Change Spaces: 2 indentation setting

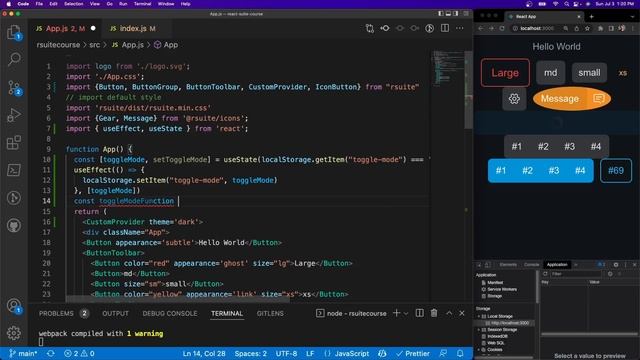(x=251, y=353)
